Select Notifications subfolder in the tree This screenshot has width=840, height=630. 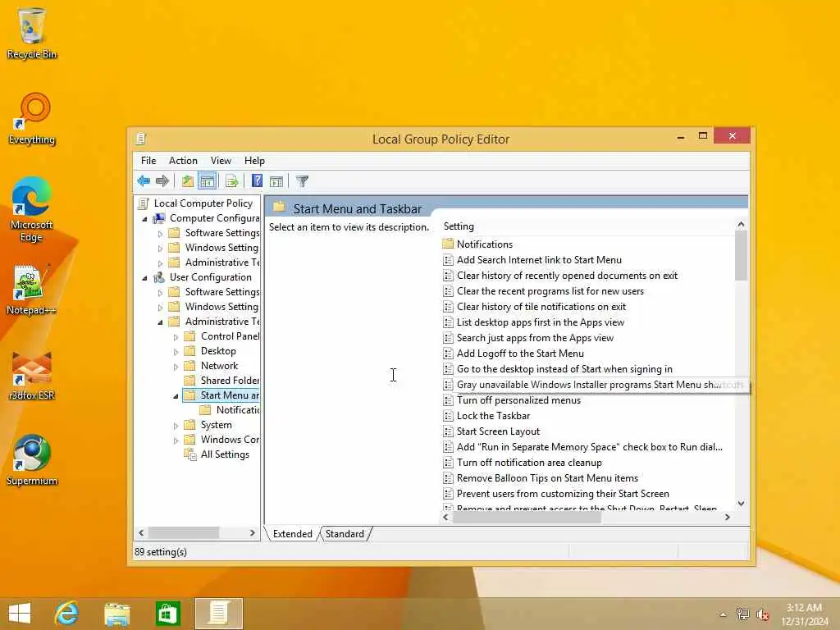(237, 410)
